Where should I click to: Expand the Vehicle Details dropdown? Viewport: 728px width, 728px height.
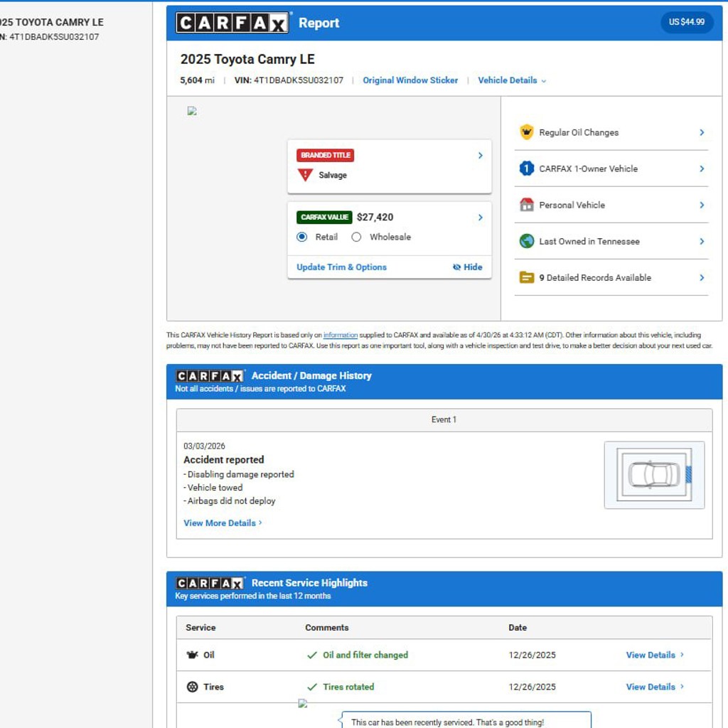tap(512, 80)
